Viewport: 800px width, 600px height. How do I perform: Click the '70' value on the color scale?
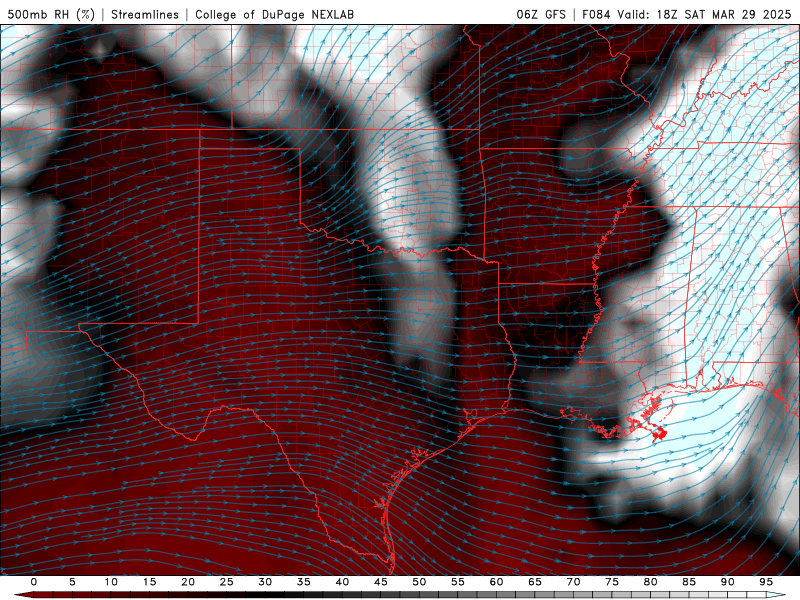pos(573,582)
